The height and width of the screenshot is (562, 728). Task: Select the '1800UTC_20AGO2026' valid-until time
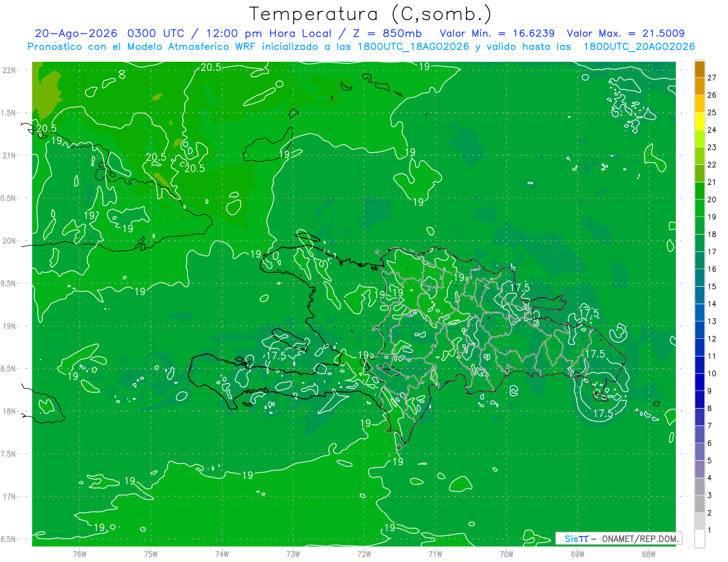639,47
